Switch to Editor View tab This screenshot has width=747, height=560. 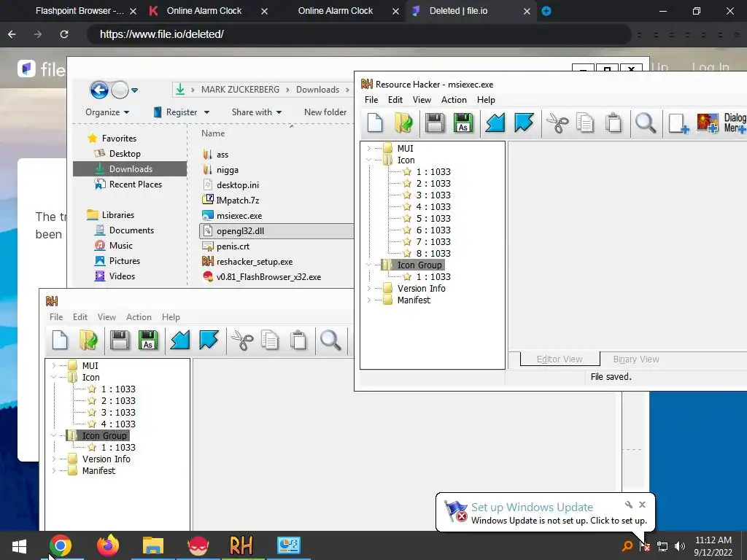[560, 359]
